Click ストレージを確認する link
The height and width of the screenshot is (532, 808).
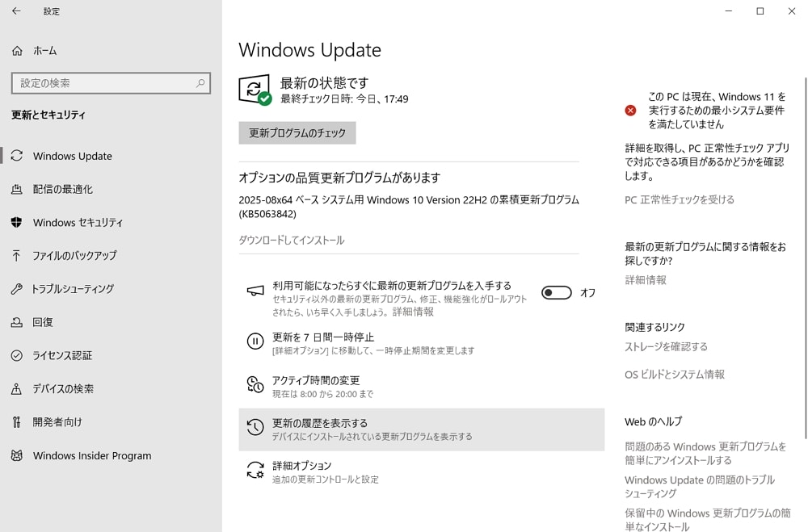click(x=666, y=346)
